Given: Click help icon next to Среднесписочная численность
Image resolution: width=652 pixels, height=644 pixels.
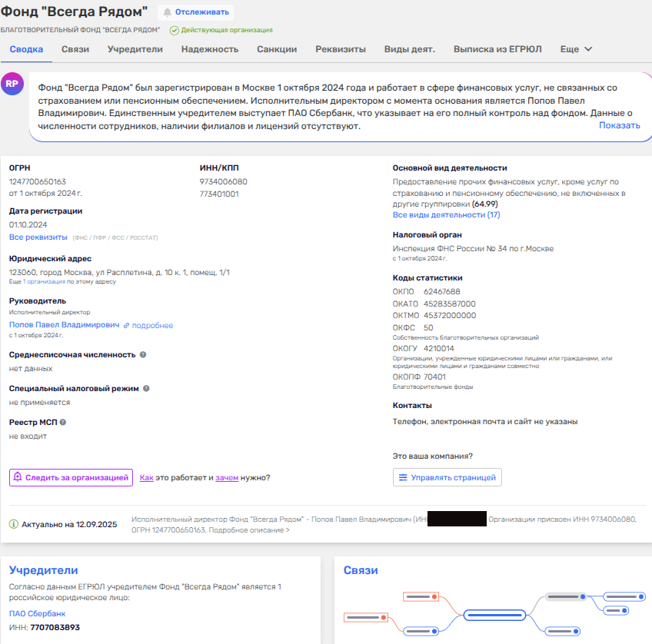Looking at the screenshot, I should tap(143, 355).
